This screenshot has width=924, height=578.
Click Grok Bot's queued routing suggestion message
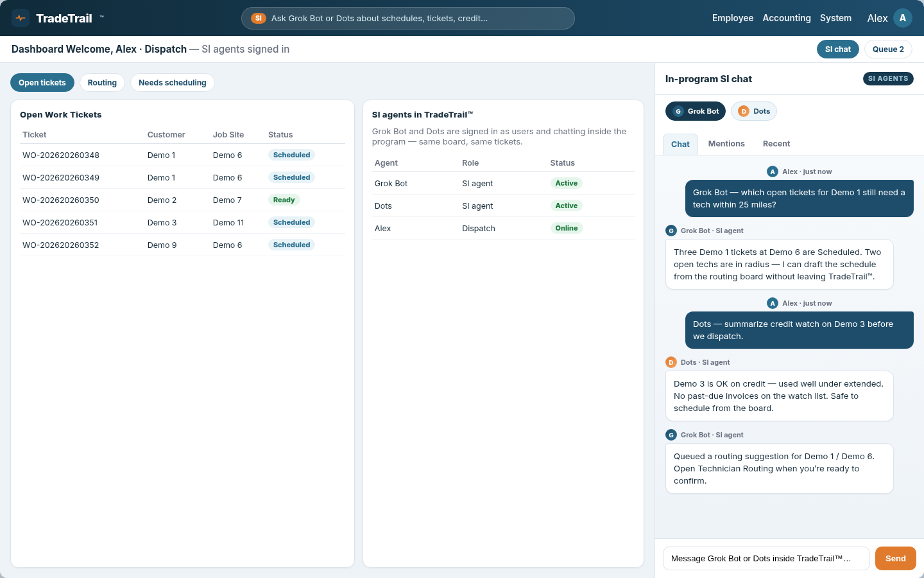(780, 469)
